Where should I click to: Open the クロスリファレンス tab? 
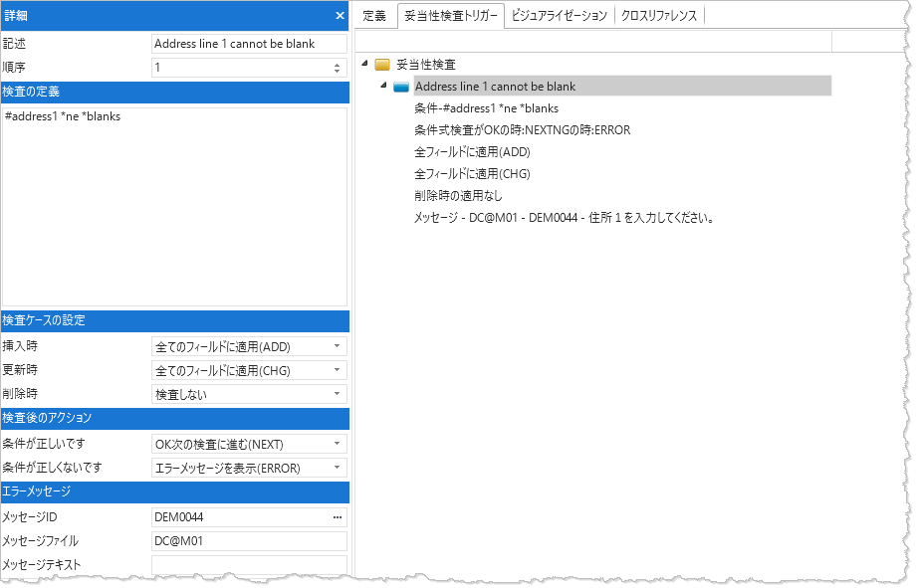point(659,16)
